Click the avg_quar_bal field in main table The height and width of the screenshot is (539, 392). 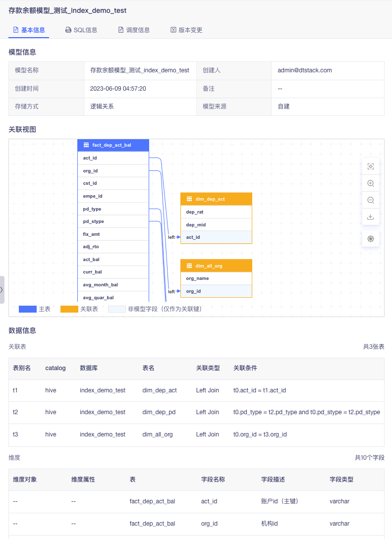(113, 297)
